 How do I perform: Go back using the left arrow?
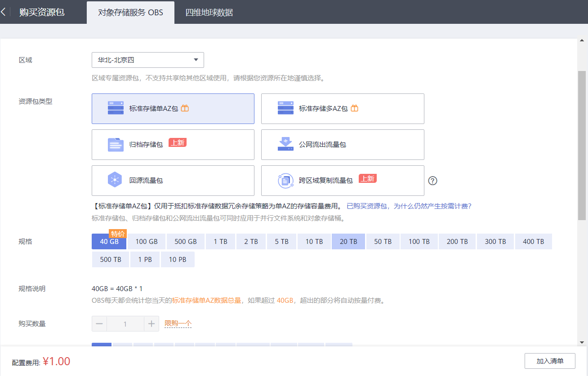[4, 12]
